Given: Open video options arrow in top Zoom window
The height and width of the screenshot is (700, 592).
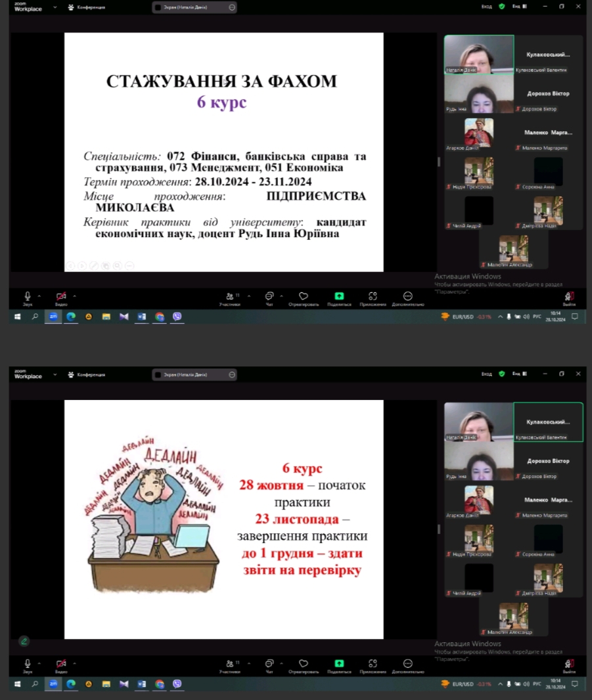Looking at the screenshot, I should click(x=74, y=295).
